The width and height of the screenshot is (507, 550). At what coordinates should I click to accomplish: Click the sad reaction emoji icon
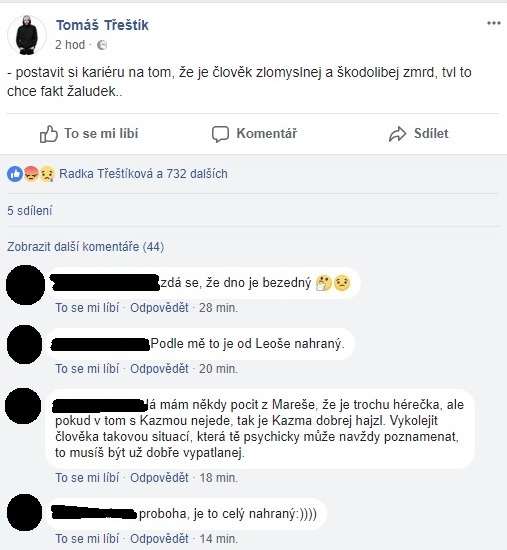click(47, 174)
